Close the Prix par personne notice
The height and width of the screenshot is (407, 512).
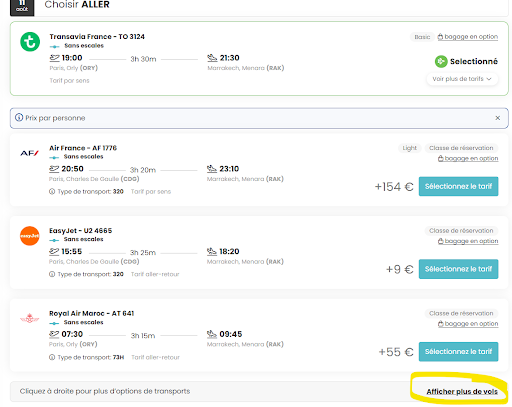[497, 118]
